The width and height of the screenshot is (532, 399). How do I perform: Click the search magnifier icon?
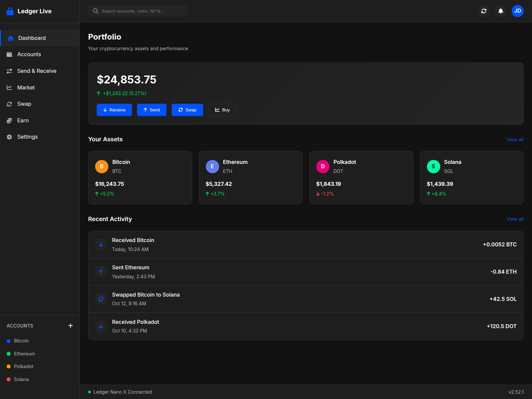click(x=96, y=11)
